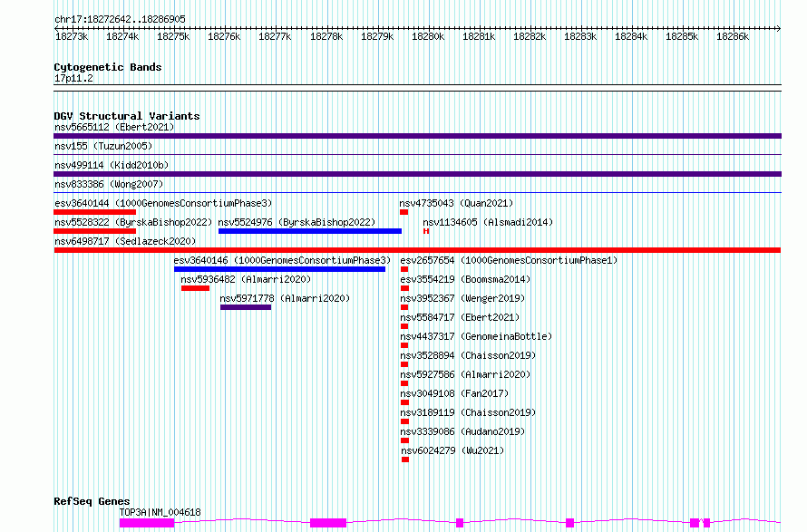Select the purple nsv5971778 variant bar

click(x=246, y=307)
